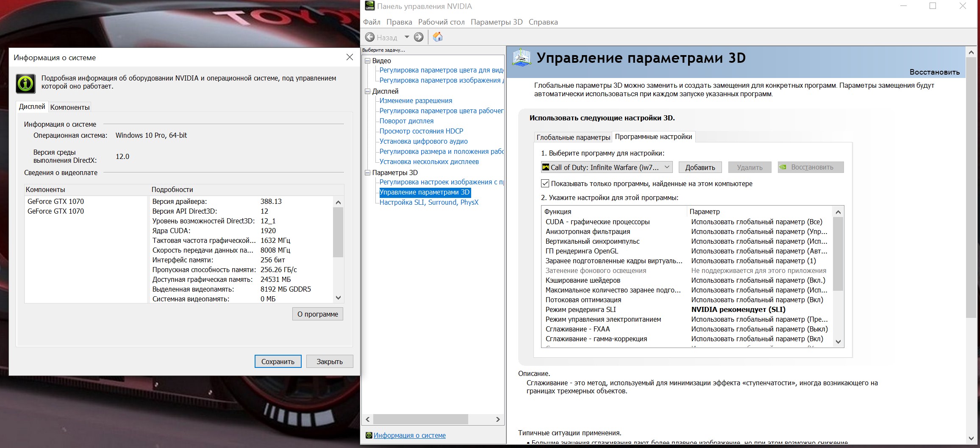
Task: Open the Правка menu
Action: pyautogui.click(x=399, y=22)
